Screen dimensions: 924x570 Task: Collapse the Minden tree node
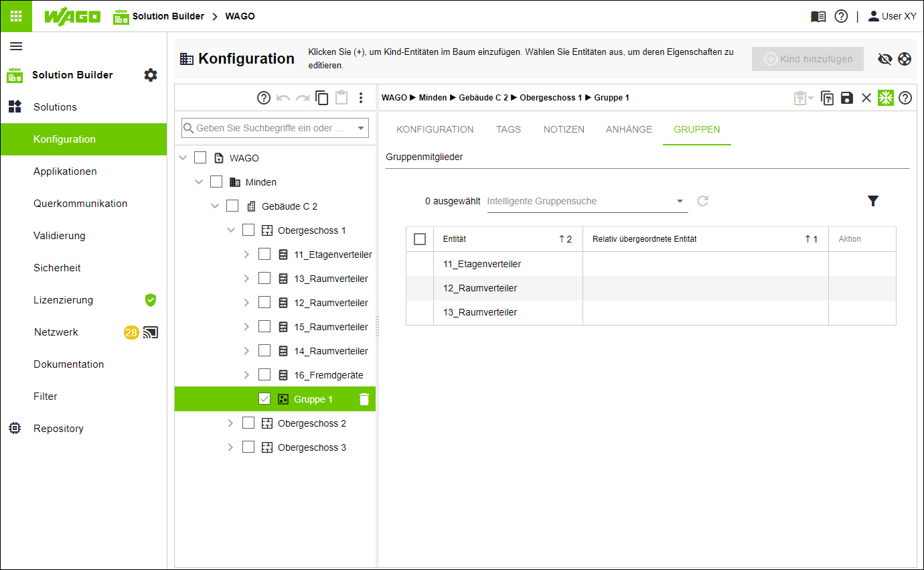(199, 182)
